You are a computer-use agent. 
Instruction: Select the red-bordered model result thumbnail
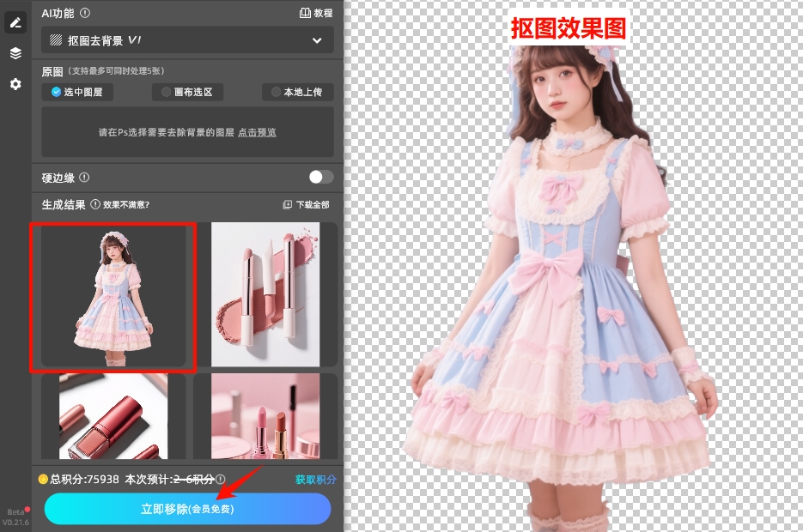tap(113, 294)
